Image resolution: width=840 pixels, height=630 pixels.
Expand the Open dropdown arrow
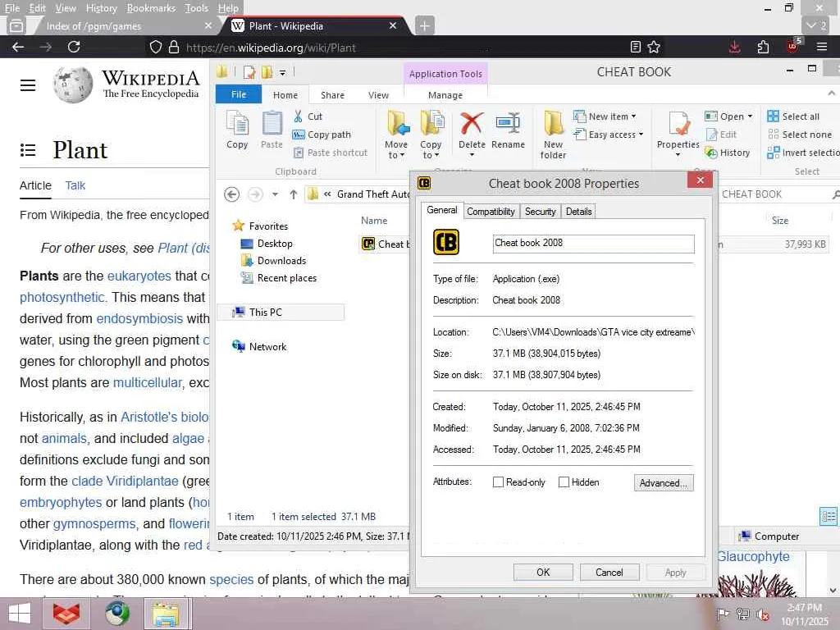coord(750,116)
